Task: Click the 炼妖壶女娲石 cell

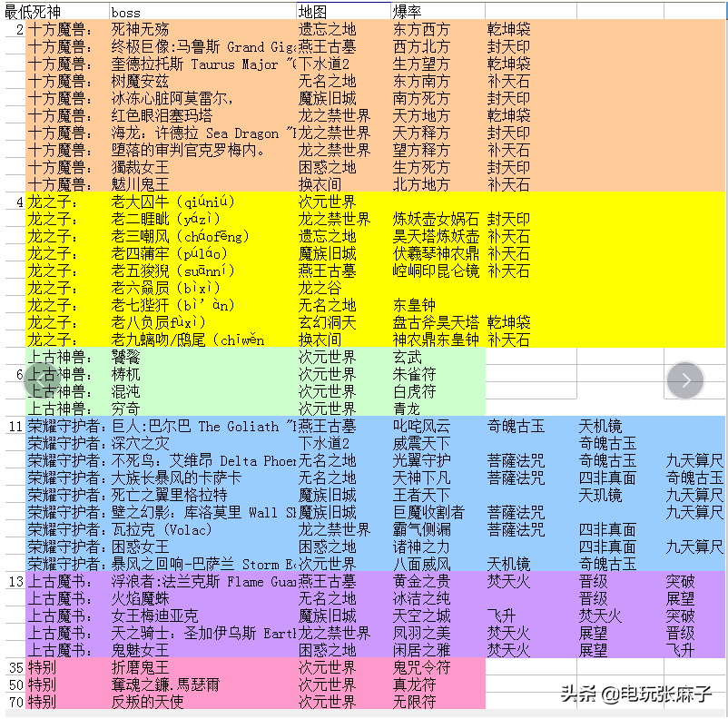Action: click(436, 219)
